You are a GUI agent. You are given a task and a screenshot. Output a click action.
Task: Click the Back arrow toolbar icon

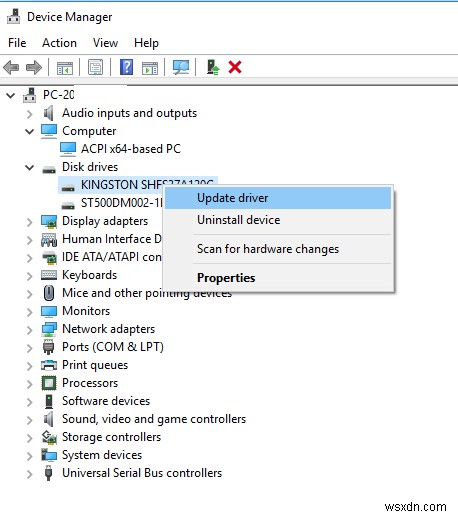point(11,67)
